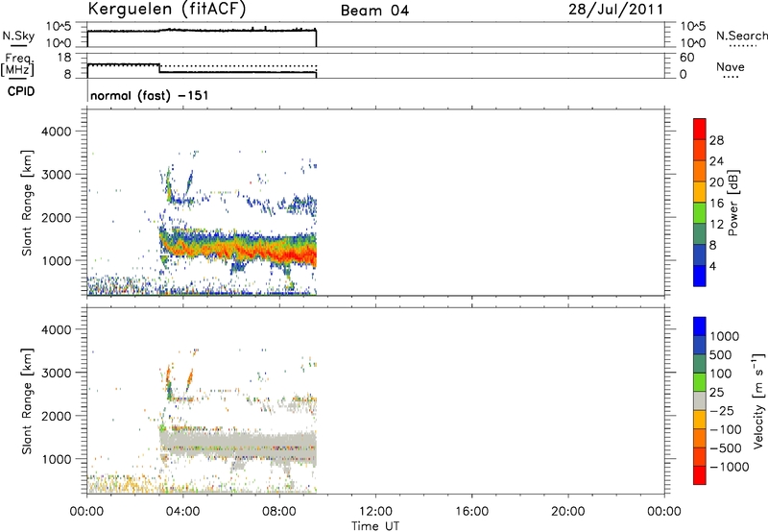Click the "Slant Range [km]" label of power panel
Screen dimensions: 768x532
point(27,203)
